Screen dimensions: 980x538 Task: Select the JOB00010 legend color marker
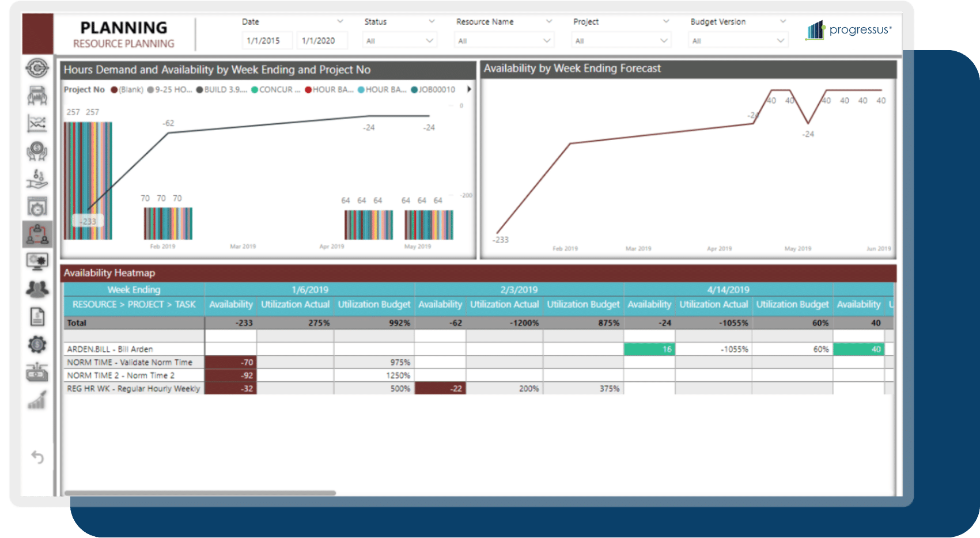click(x=414, y=90)
